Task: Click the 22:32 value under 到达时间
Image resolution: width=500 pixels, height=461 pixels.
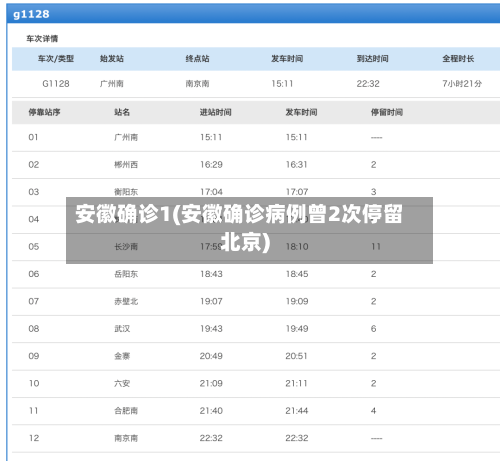Action: point(368,84)
